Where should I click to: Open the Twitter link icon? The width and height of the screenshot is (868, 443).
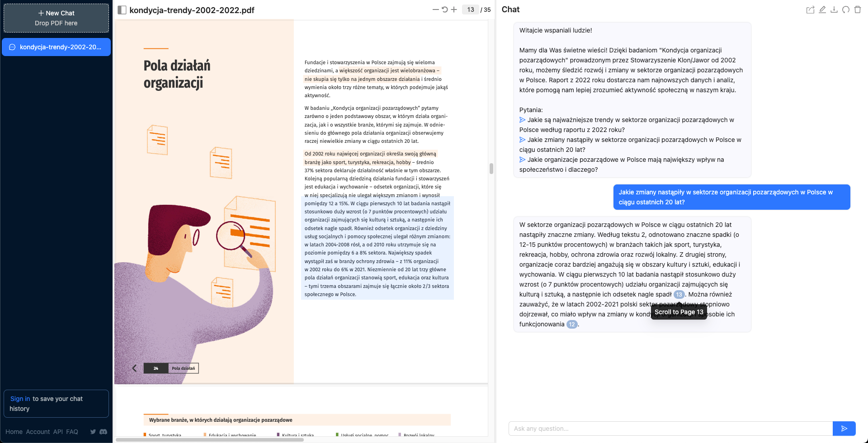tap(93, 432)
